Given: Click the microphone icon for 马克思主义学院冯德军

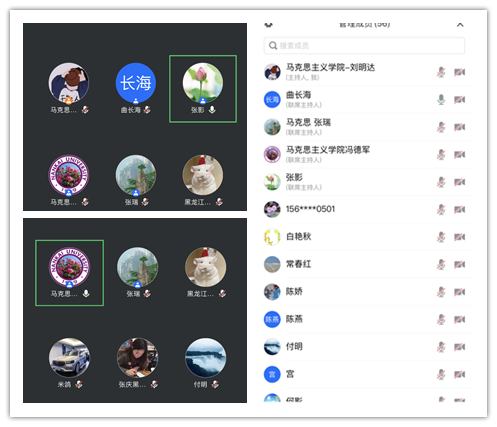Looking at the screenshot, I should [441, 154].
